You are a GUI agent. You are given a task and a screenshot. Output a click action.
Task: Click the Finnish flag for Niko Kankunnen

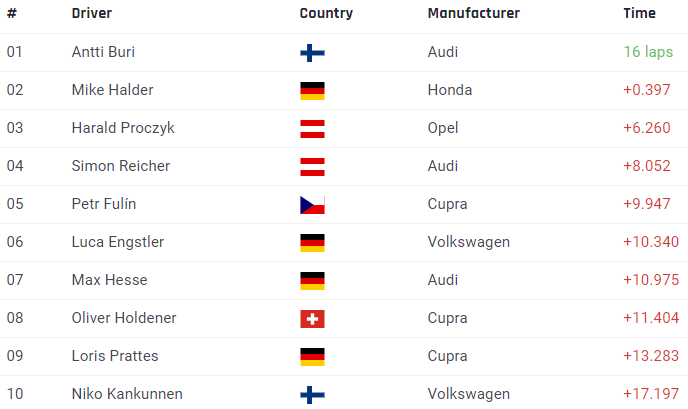[312, 395]
